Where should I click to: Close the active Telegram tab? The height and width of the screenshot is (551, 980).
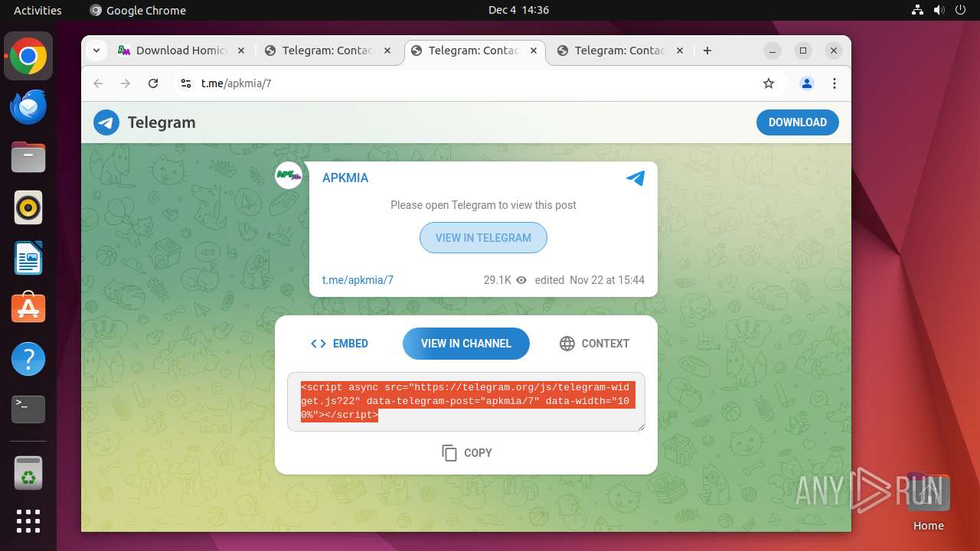click(x=534, y=51)
